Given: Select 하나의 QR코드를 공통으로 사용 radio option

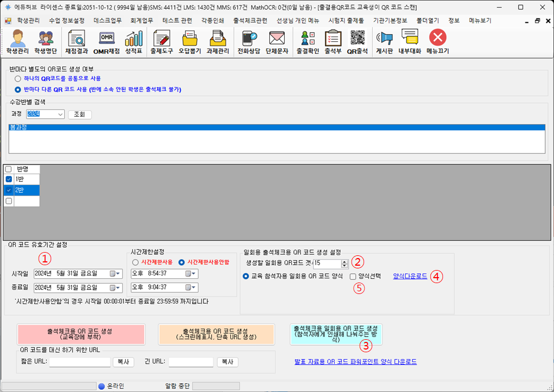Looking at the screenshot, I should click(x=18, y=78).
